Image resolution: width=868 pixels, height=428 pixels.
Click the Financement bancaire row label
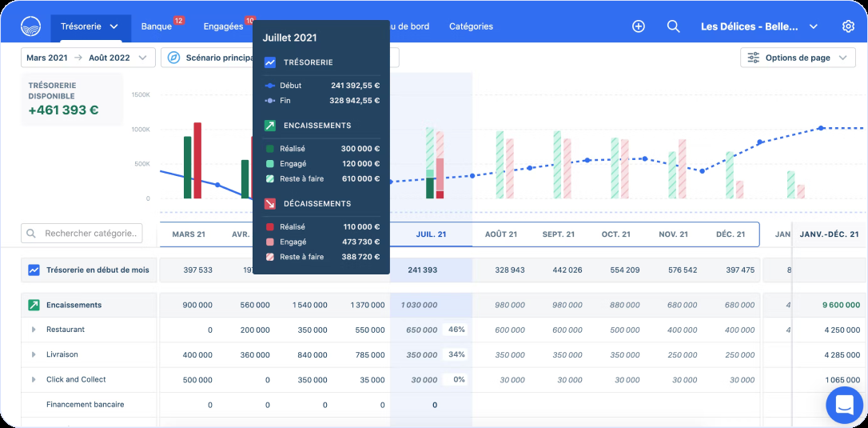pos(86,405)
